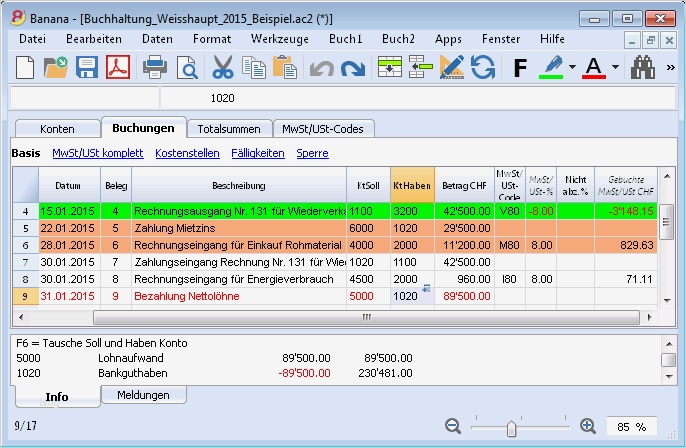The height and width of the screenshot is (448, 686).
Task: Recalculate accounting with the blue circular arrows
Action: (483, 67)
